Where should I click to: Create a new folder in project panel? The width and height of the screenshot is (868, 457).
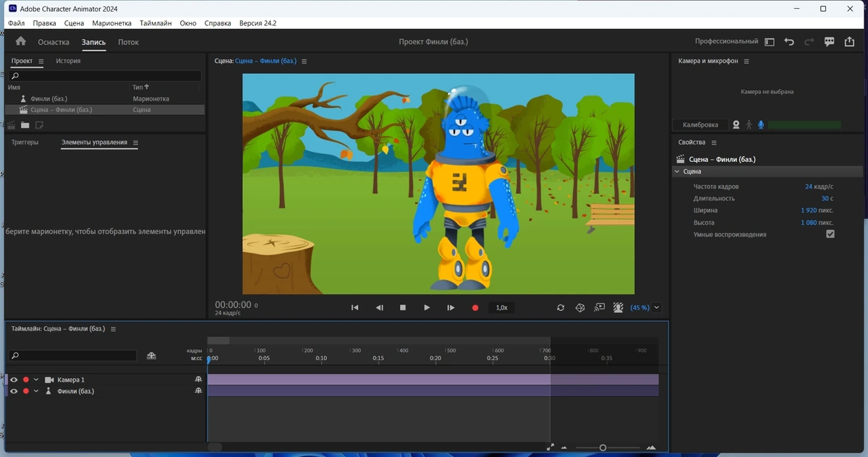point(25,125)
